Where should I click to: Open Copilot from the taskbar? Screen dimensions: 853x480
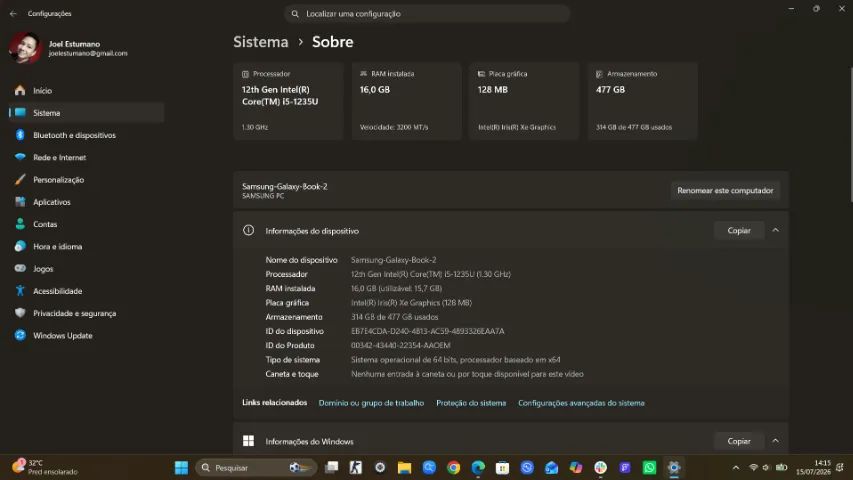point(576,467)
